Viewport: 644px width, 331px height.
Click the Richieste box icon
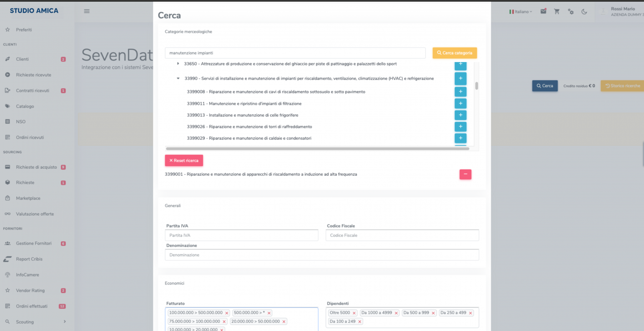pos(7,182)
